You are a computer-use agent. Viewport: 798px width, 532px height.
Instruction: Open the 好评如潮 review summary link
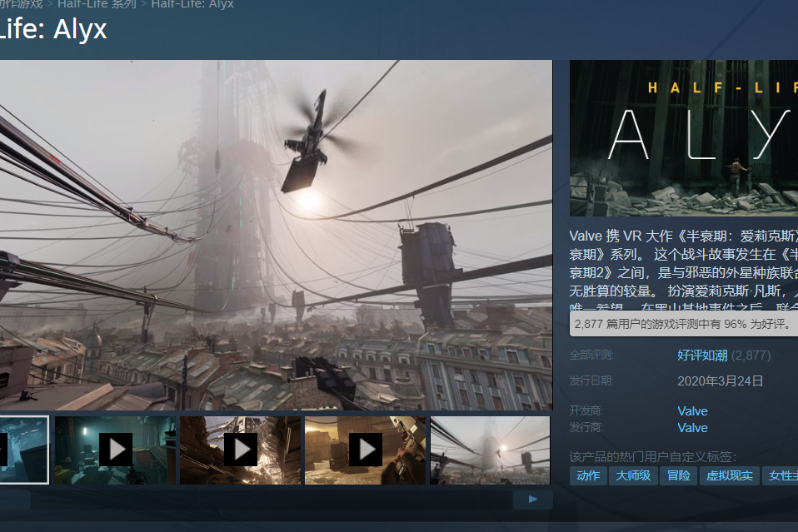[x=702, y=355]
